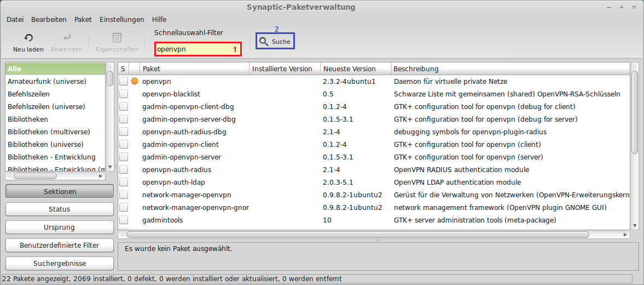This screenshot has width=644, height=285.
Task: Mark the checkbox for gadmin-openvpn-server-dbg
Action: (x=124, y=119)
